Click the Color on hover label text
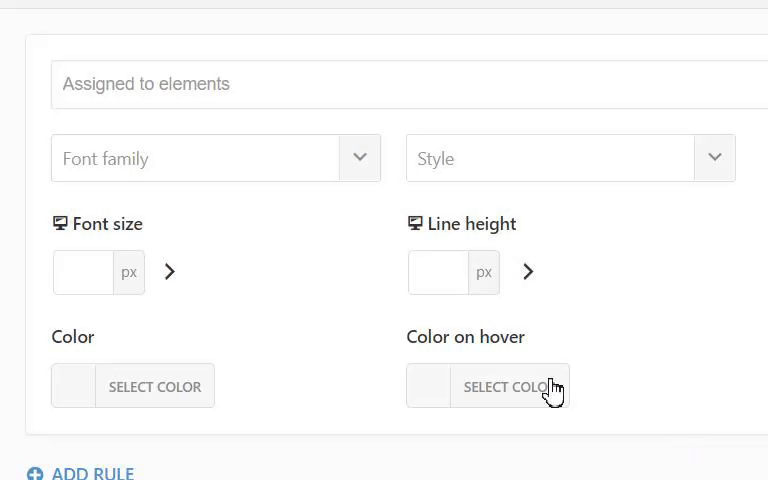Screen dimensions: 768x480 click(465, 337)
